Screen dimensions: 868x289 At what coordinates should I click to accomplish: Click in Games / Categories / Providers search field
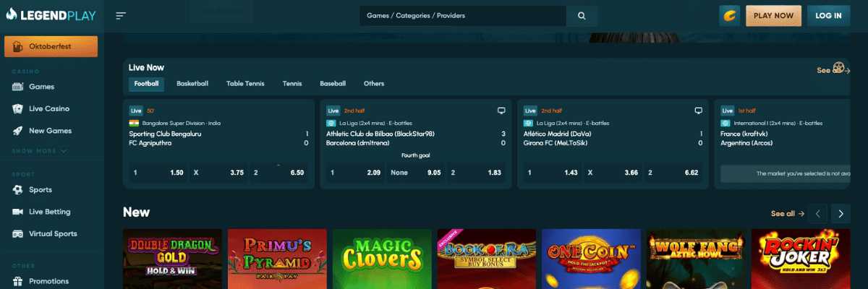tap(463, 16)
